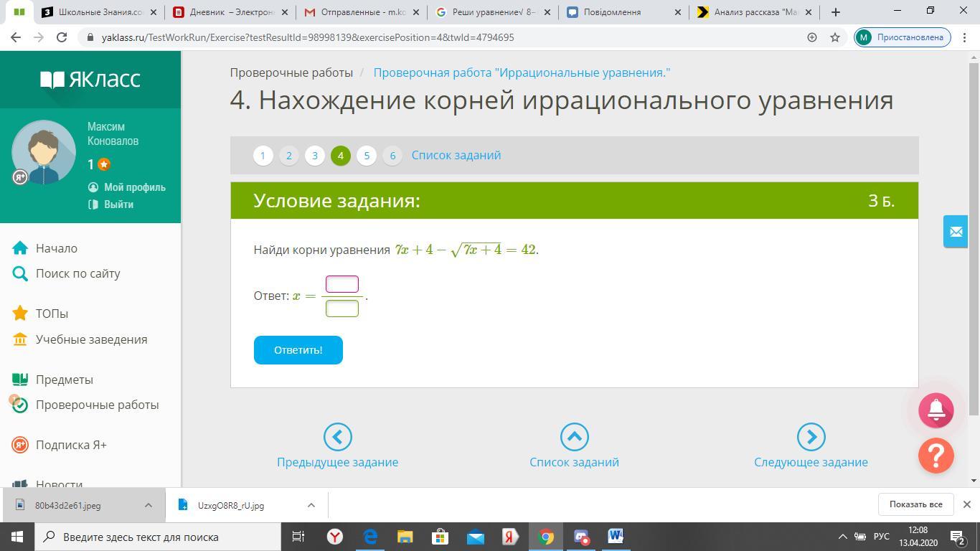
Task: Click the address bar URL
Action: coord(308,37)
